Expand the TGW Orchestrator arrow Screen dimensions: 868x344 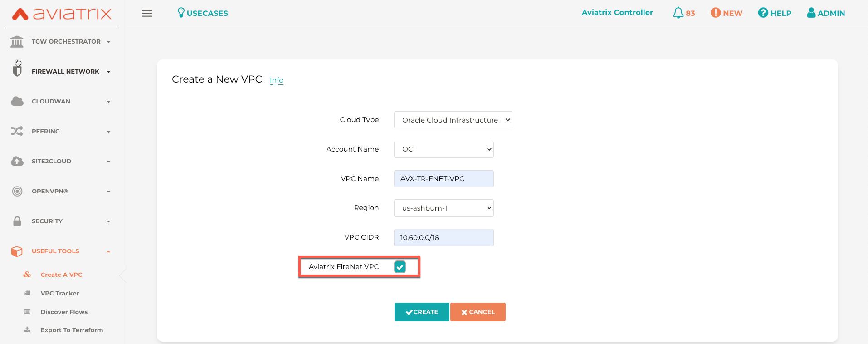click(108, 42)
